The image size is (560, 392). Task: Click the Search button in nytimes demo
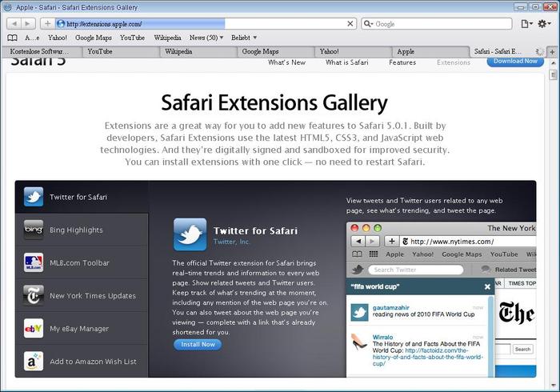click(x=523, y=349)
